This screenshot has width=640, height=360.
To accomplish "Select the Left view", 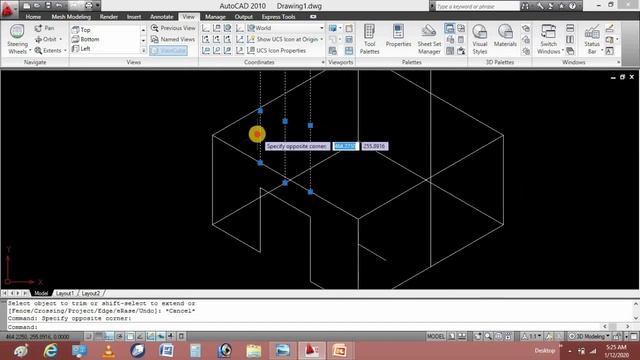I will pos(81,49).
